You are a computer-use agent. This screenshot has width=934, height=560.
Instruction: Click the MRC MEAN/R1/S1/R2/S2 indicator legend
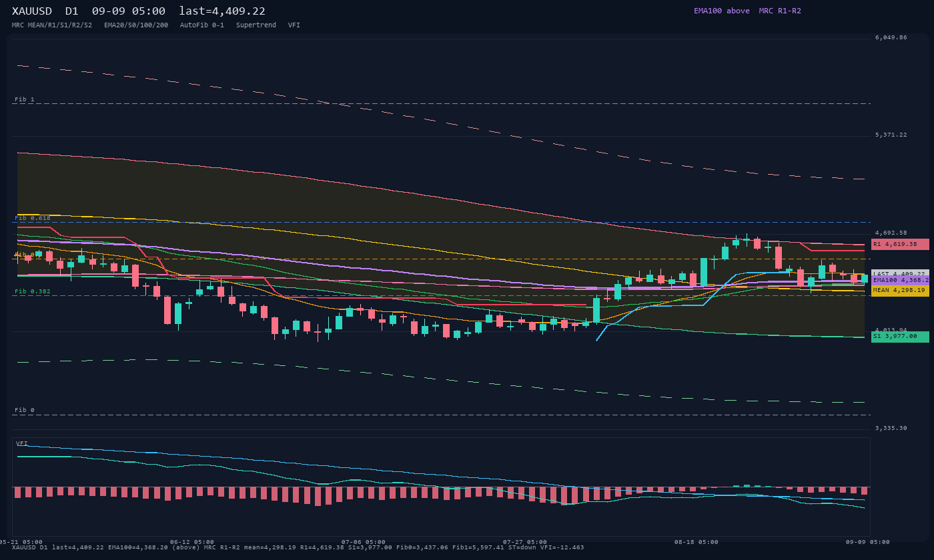pos(52,25)
